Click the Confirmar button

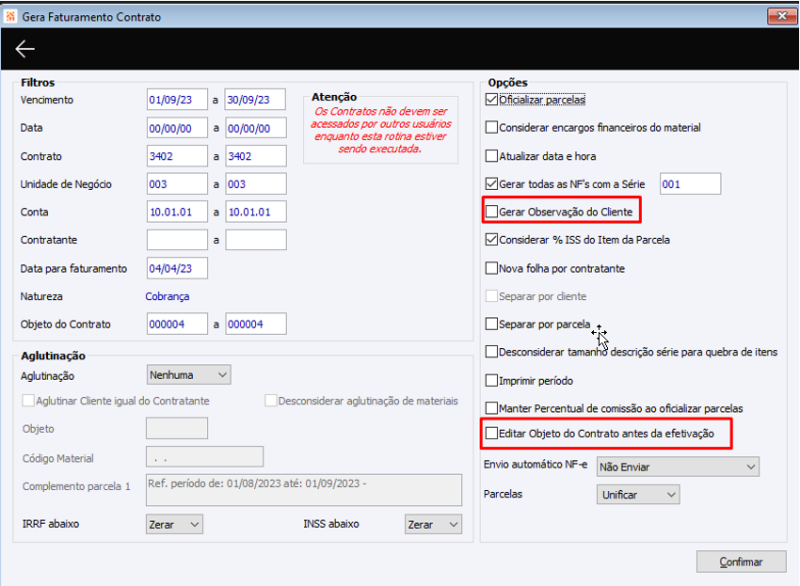[740, 561]
